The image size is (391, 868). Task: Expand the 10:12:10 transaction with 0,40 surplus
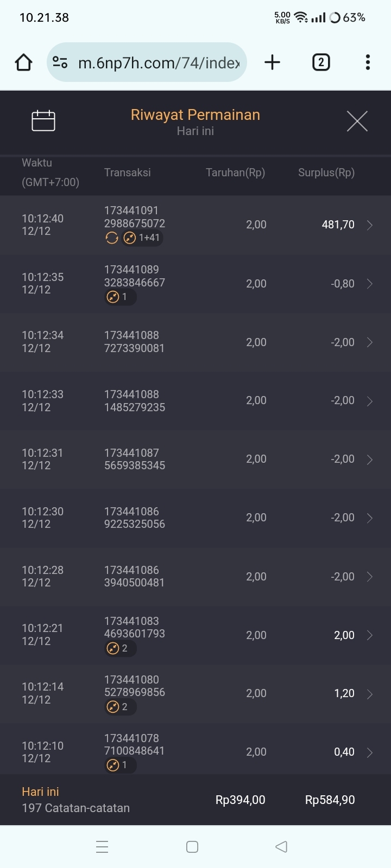(x=369, y=752)
